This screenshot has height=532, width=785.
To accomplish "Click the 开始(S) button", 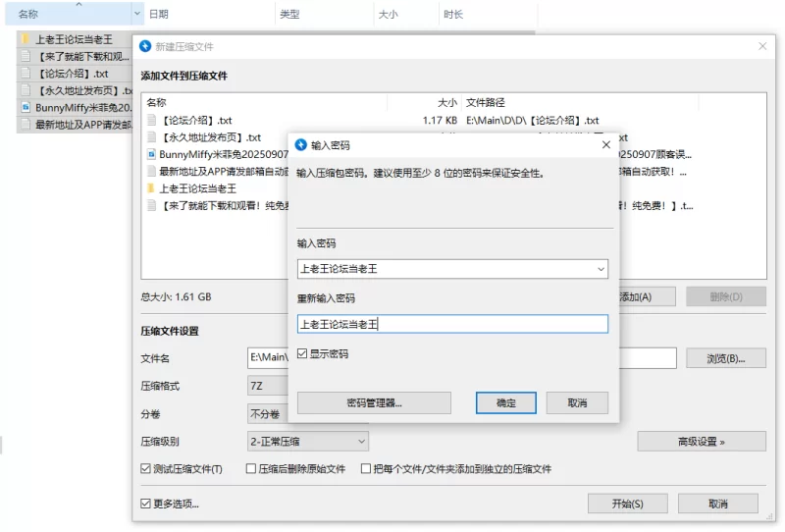I will (627, 504).
